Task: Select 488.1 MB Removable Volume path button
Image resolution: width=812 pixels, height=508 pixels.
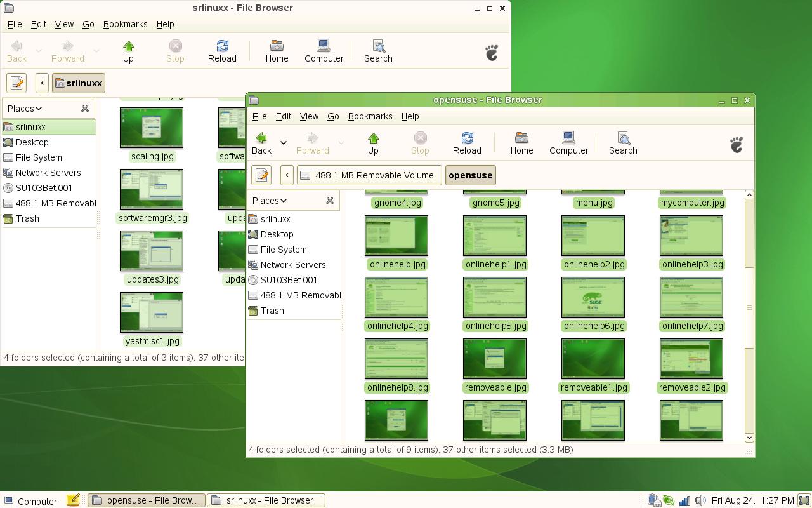Action: [x=369, y=175]
